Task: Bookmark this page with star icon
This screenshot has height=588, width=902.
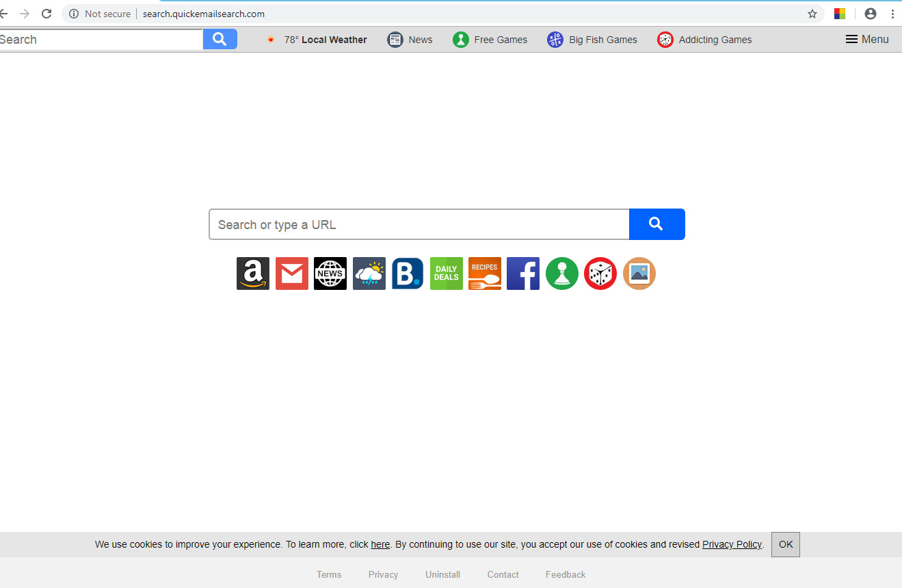Action: pos(812,14)
